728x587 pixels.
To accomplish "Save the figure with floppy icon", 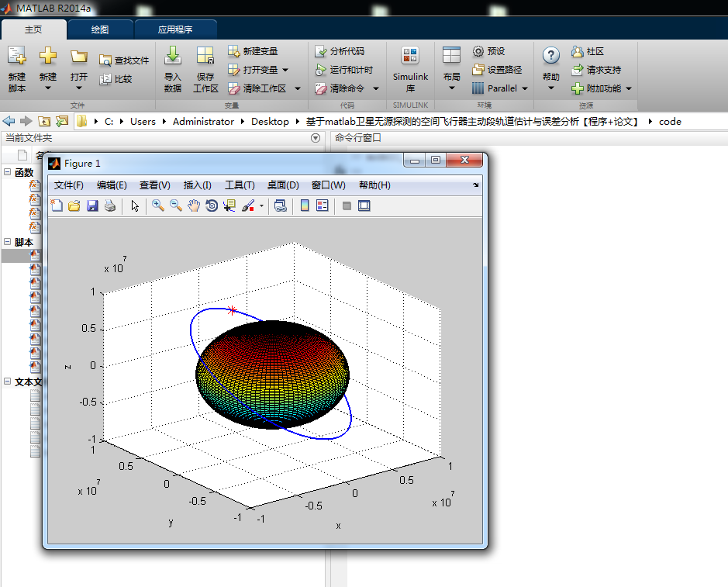I will pos(92,205).
